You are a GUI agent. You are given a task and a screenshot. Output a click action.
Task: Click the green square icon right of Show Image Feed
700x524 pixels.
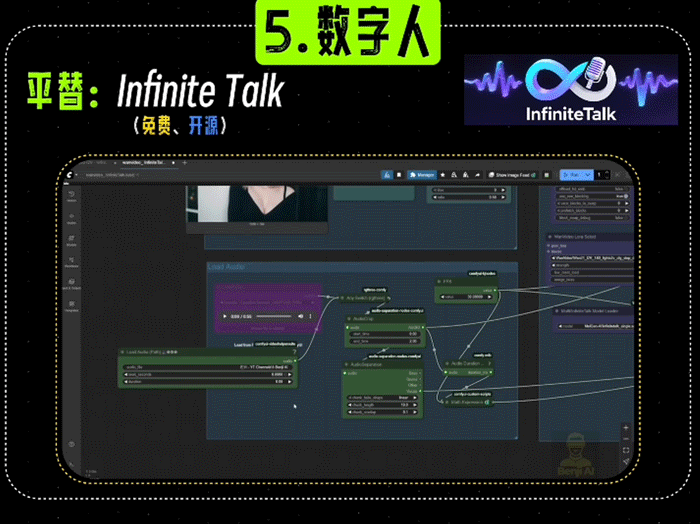546,175
